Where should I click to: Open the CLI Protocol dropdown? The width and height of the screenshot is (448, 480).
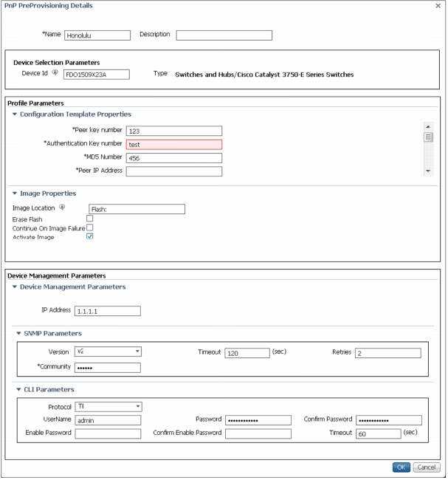click(x=108, y=407)
